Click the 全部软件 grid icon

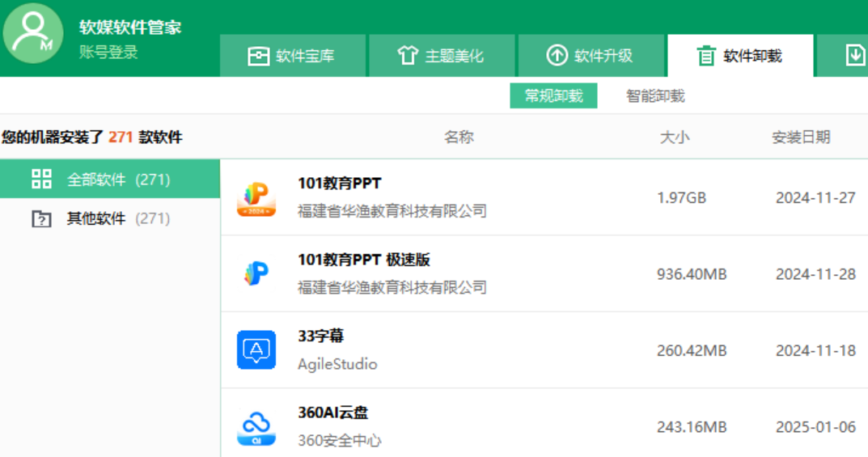(x=41, y=180)
